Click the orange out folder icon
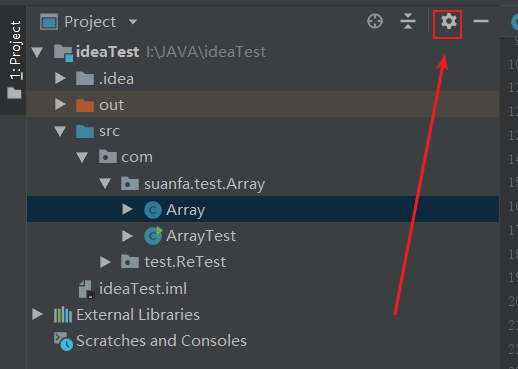 (x=85, y=105)
